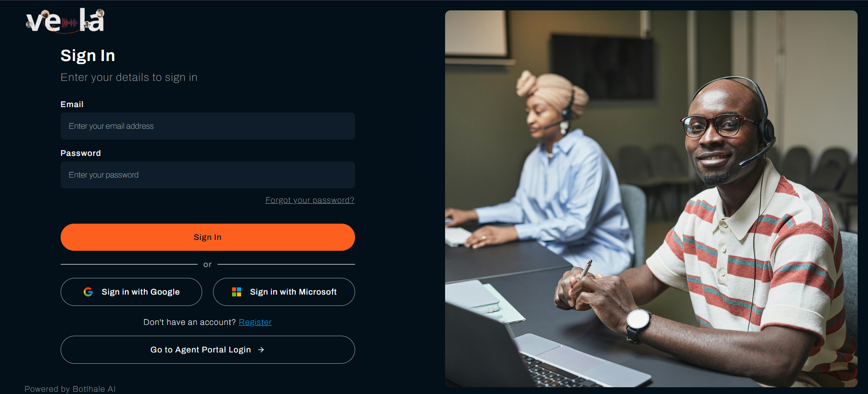The height and width of the screenshot is (394, 868).
Task: Click the arrow icon beside Agent Portal Login
Action: coord(261,350)
